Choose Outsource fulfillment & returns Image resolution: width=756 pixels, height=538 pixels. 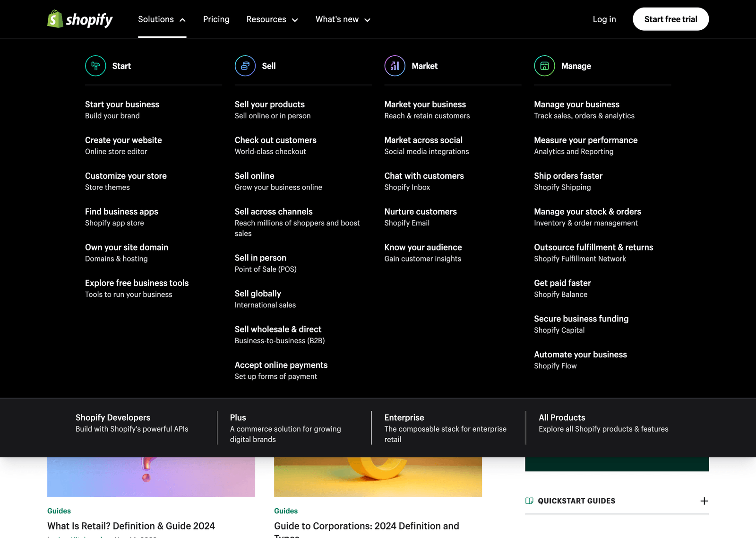[593, 253]
